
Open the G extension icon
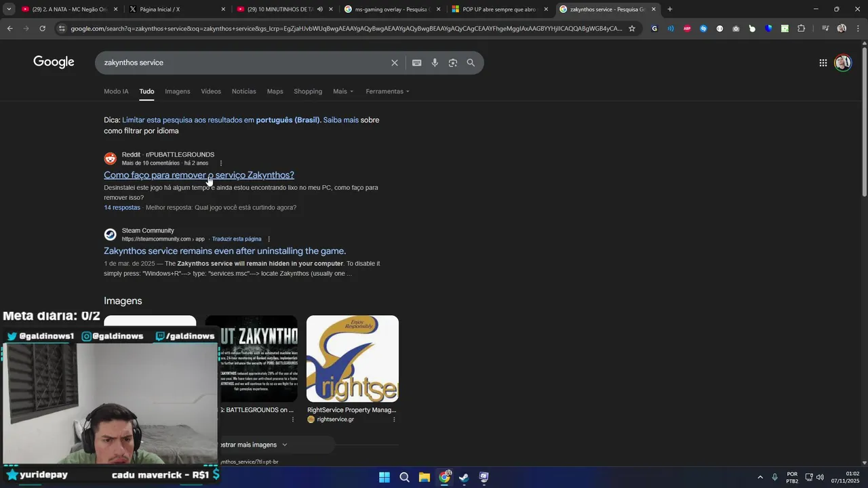(x=654, y=28)
